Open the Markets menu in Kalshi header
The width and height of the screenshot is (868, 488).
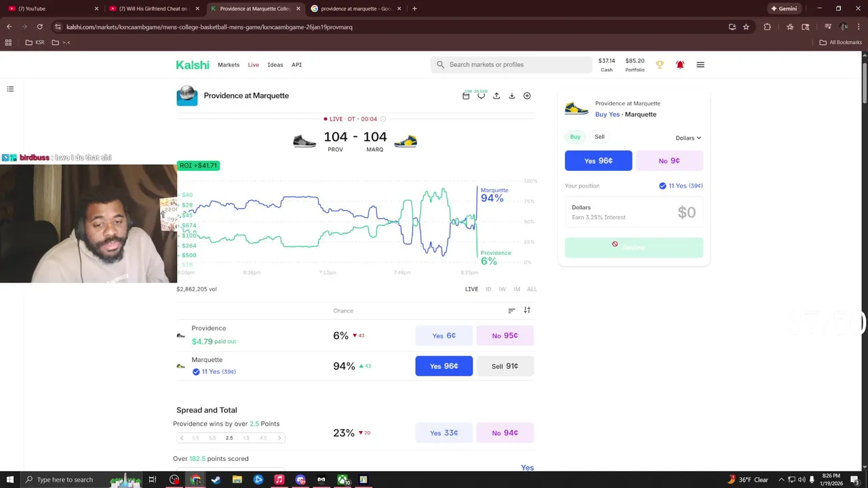(x=229, y=65)
